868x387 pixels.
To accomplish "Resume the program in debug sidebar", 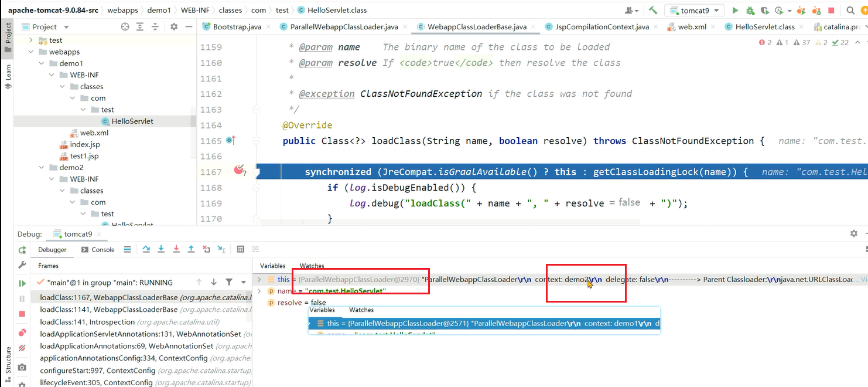I will pyautogui.click(x=22, y=283).
